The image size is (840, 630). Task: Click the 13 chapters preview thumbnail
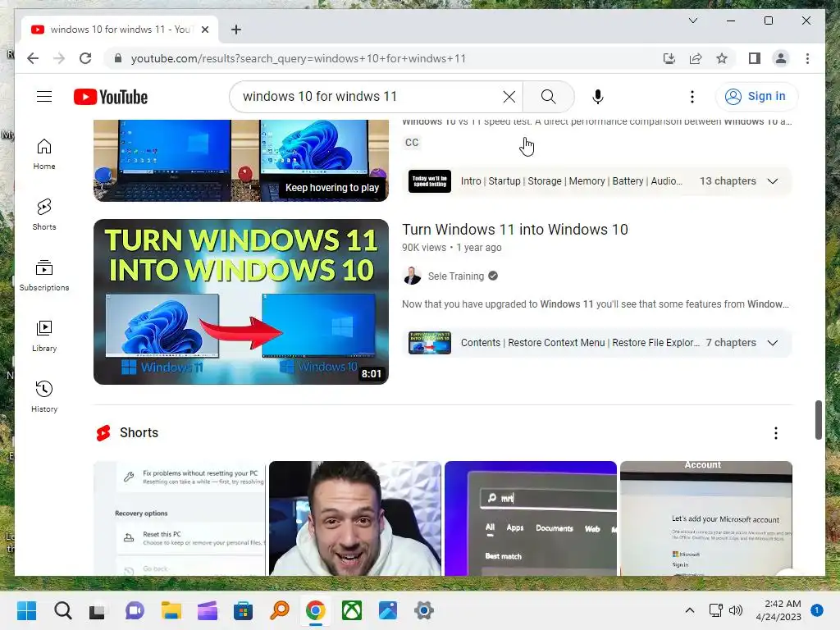pyautogui.click(x=430, y=181)
